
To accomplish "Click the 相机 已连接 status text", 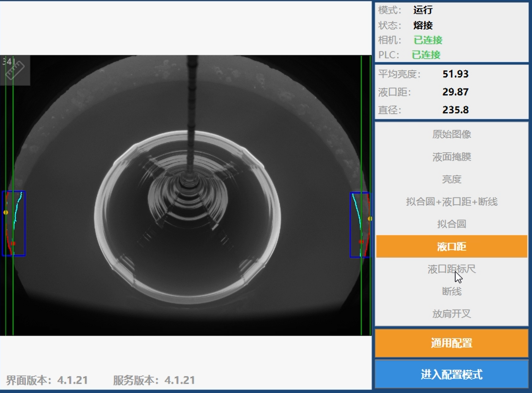I will (x=428, y=40).
